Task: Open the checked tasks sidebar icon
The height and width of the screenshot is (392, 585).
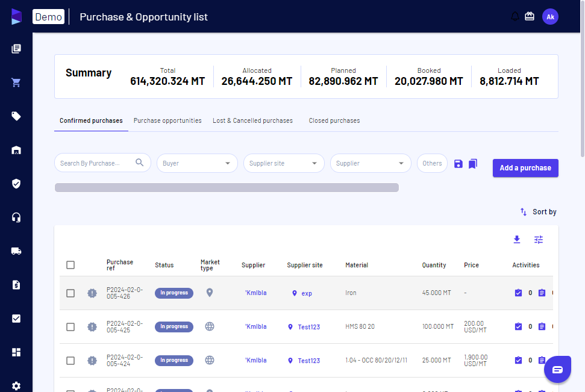Action: coord(16,319)
